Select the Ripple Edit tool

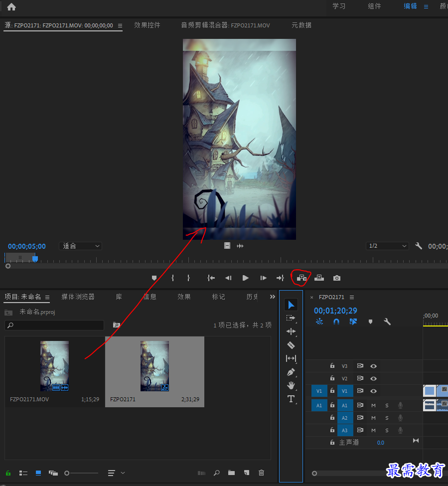click(291, 331)
